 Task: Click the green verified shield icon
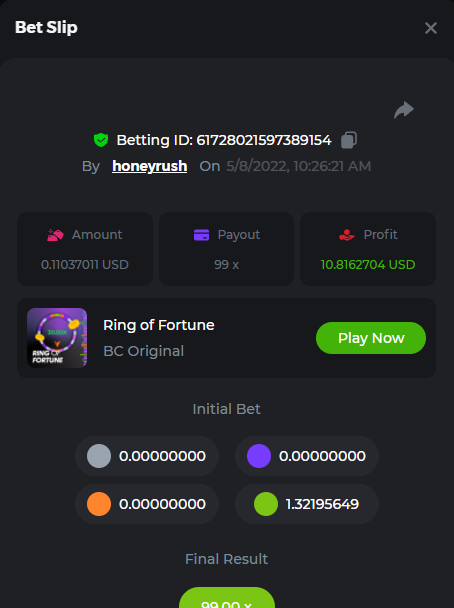click(x=101, y=140)
